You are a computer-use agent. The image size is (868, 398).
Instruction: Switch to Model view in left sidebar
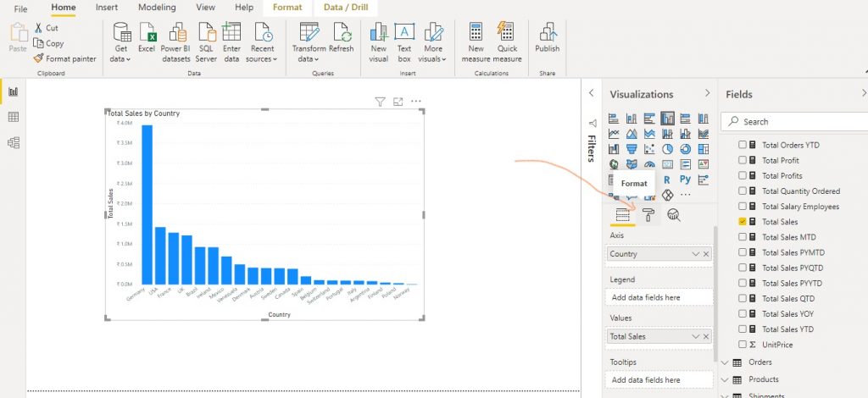coord(14,143)
